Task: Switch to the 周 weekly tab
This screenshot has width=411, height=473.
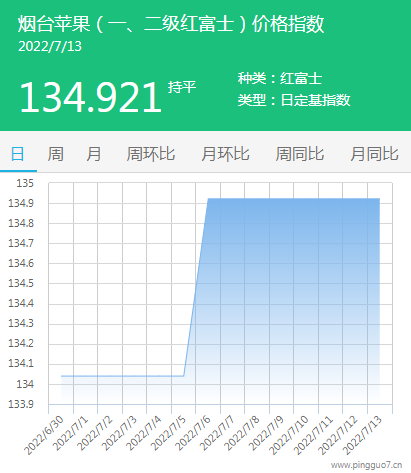Action: click(x=55, y=154)
